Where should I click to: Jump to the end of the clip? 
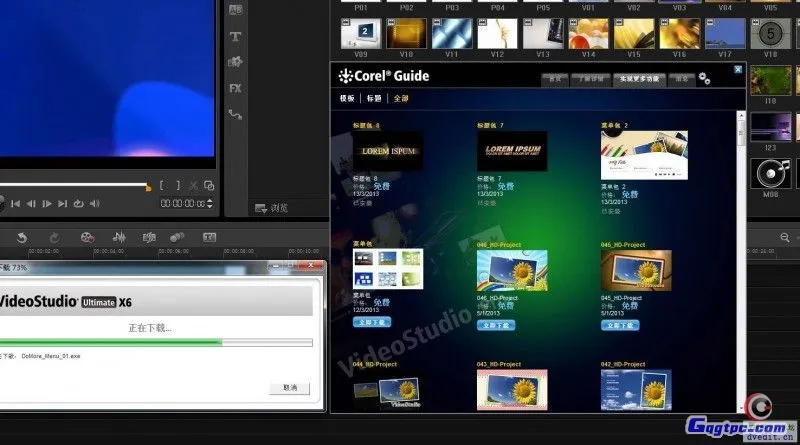(x=63, y=204)
